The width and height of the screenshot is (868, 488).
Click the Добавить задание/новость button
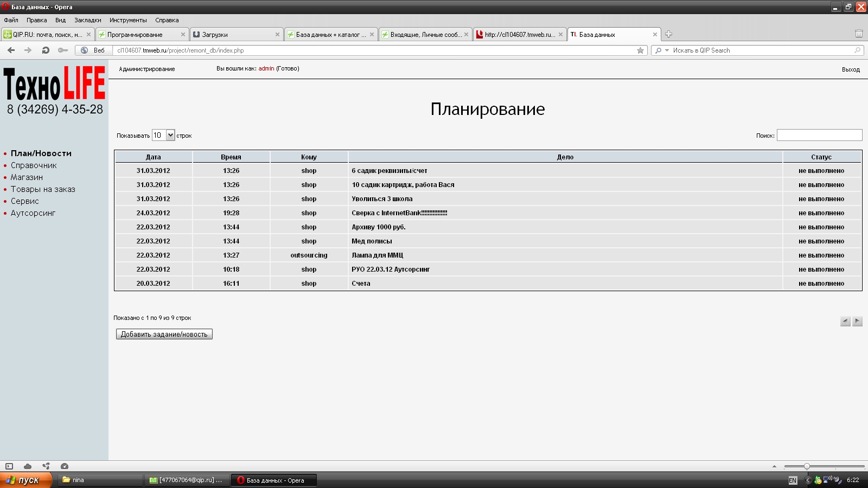point(164,334)
